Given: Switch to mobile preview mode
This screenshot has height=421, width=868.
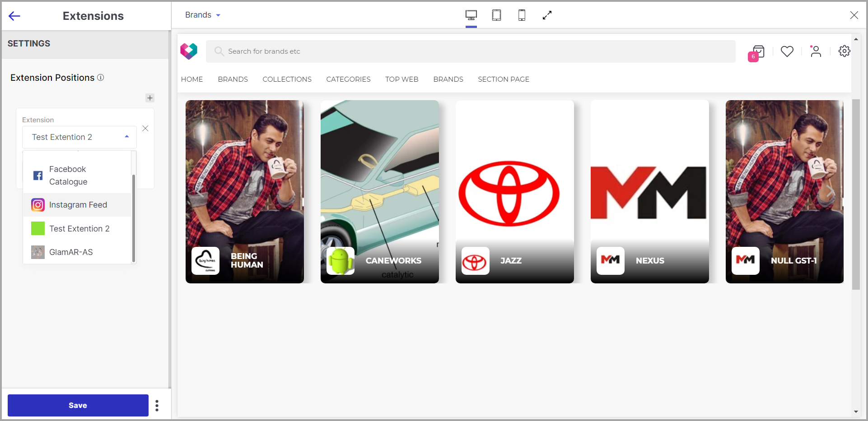Looking at the screenshot, I should (522, 15).
